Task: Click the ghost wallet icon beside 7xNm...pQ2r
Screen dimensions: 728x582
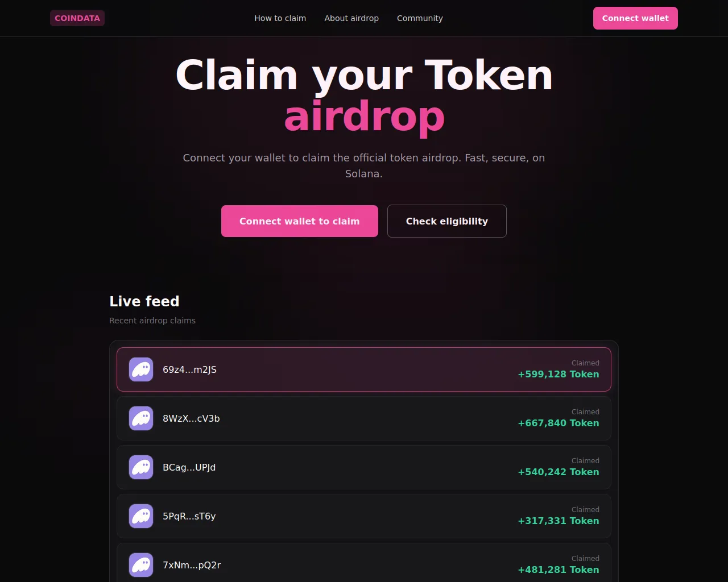Action: pos(141,565)
